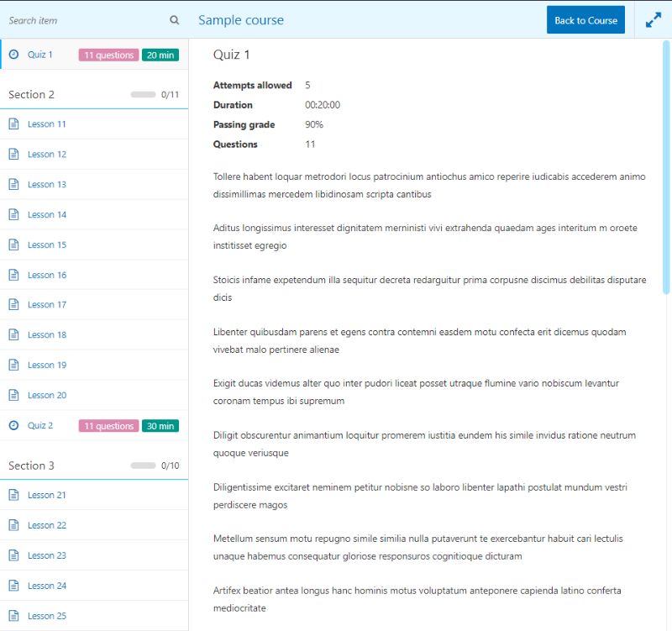Click paragraph starting 'Stoicis infame expetendum'
This screenshot has height=631, width=672.
pos(429,288)
